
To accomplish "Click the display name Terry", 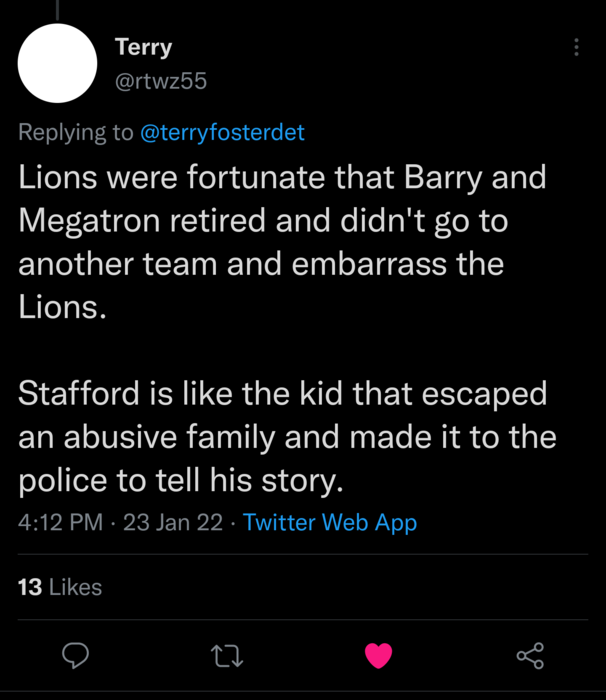I will pos(144,48).
